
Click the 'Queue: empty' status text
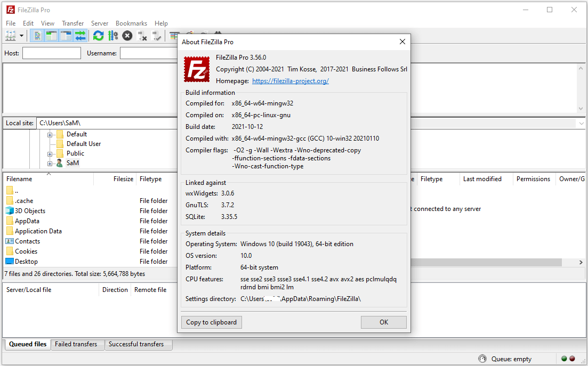(x=511, y=359)
